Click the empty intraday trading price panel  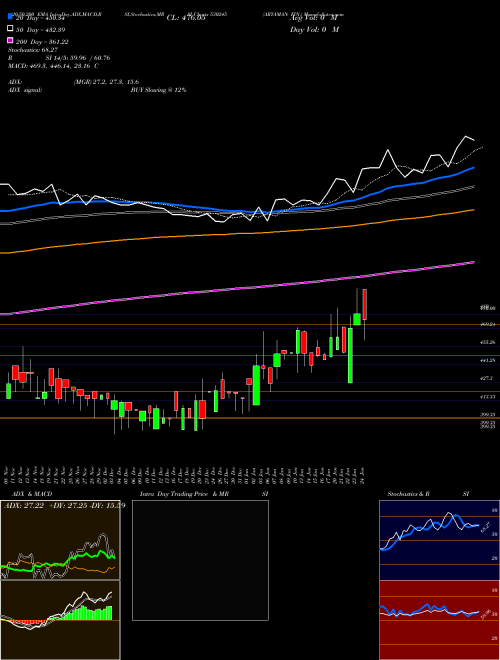click(200, 560)
